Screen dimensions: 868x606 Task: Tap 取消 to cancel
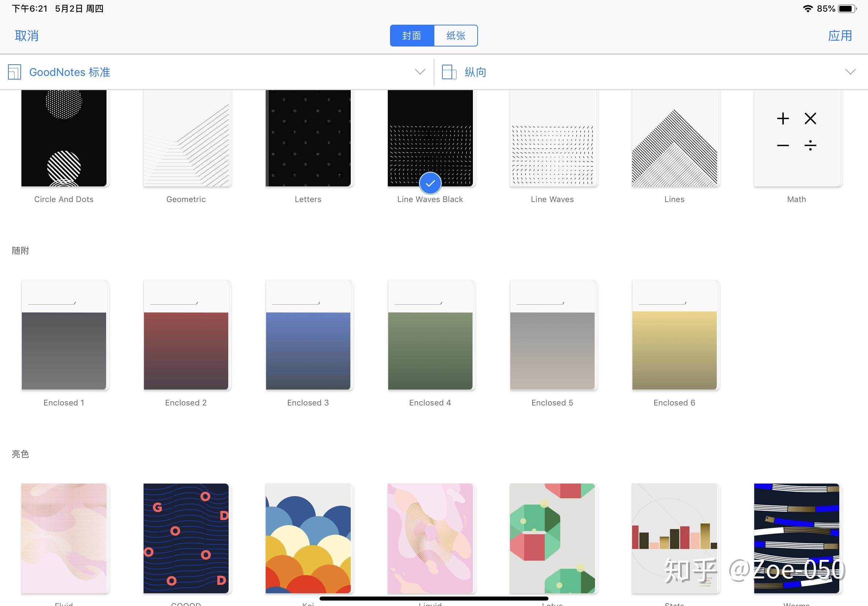click(27, 36)
